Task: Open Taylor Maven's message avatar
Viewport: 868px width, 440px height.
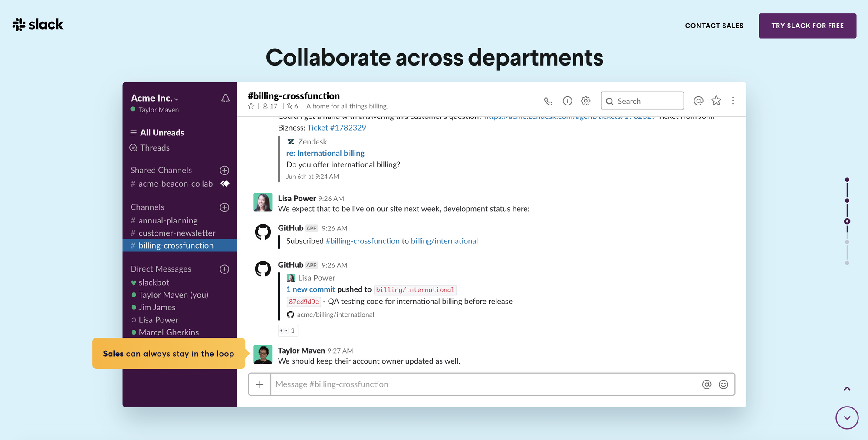Action: click(263, 355)
